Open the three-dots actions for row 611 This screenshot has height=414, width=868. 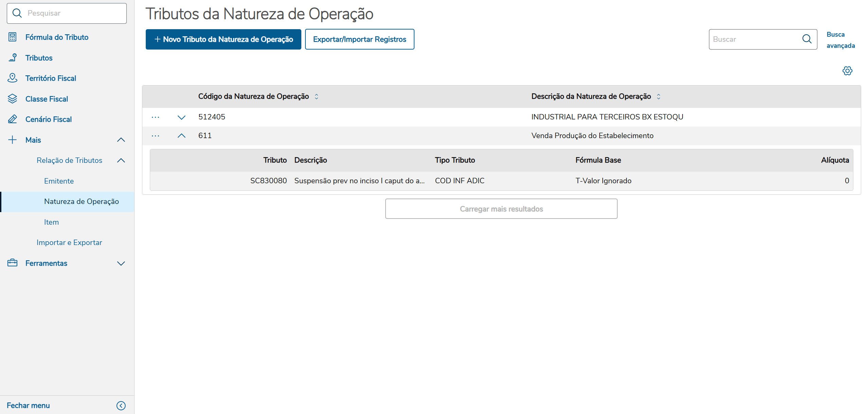pyautogui.click(x=155, y=136)
